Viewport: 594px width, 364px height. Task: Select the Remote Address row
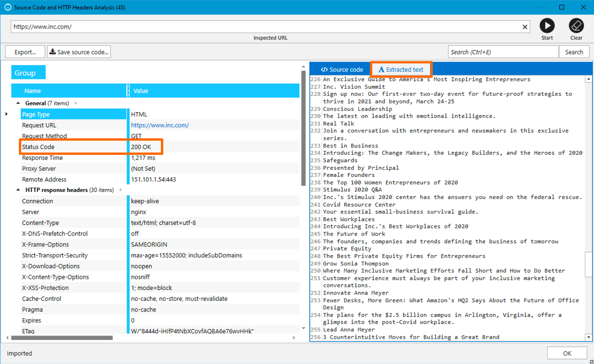pos(160,179)
